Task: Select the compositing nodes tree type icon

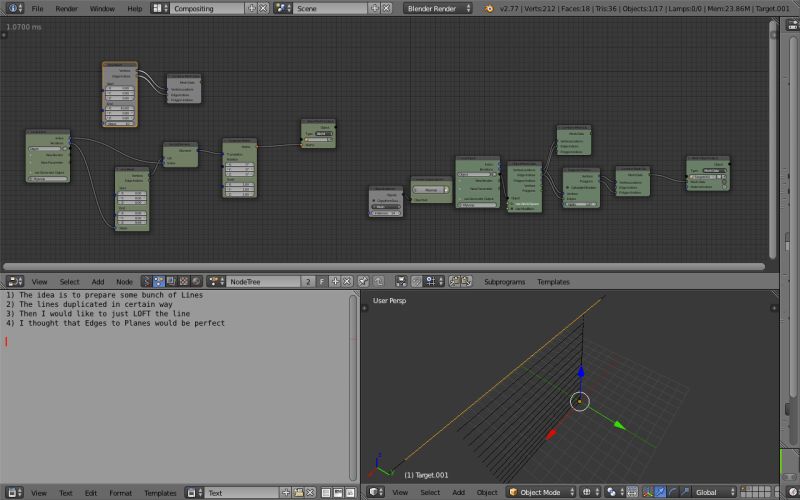Action: pyautogui.click(x=171, y=281)
